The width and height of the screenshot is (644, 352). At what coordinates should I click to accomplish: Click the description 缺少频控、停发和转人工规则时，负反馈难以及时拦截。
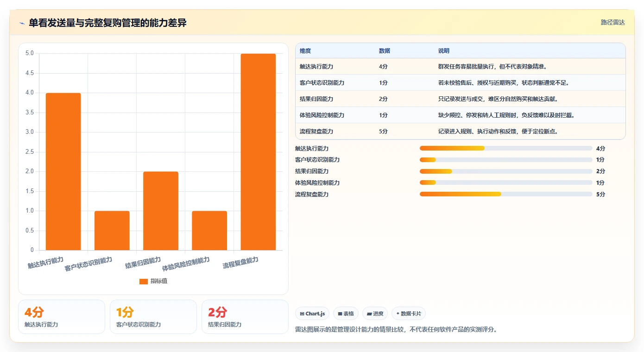point(506,115)
